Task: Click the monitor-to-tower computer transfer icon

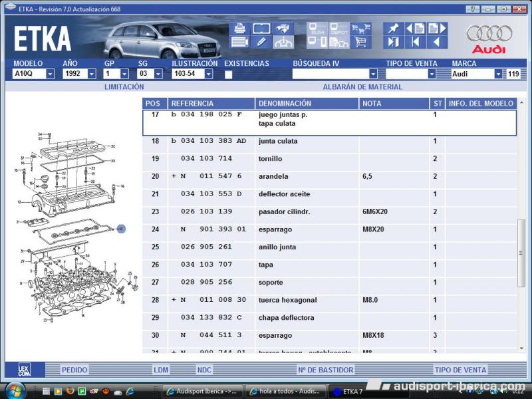Action: (x=317, y=43)
